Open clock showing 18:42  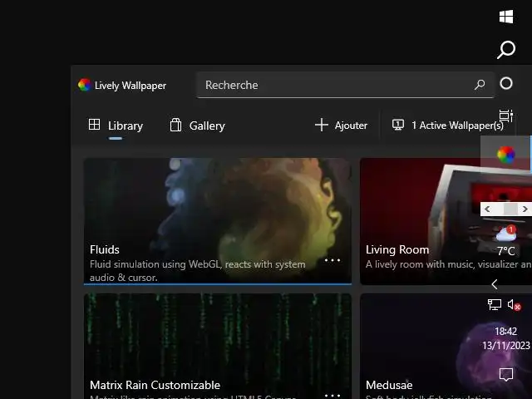click(505, 331)
